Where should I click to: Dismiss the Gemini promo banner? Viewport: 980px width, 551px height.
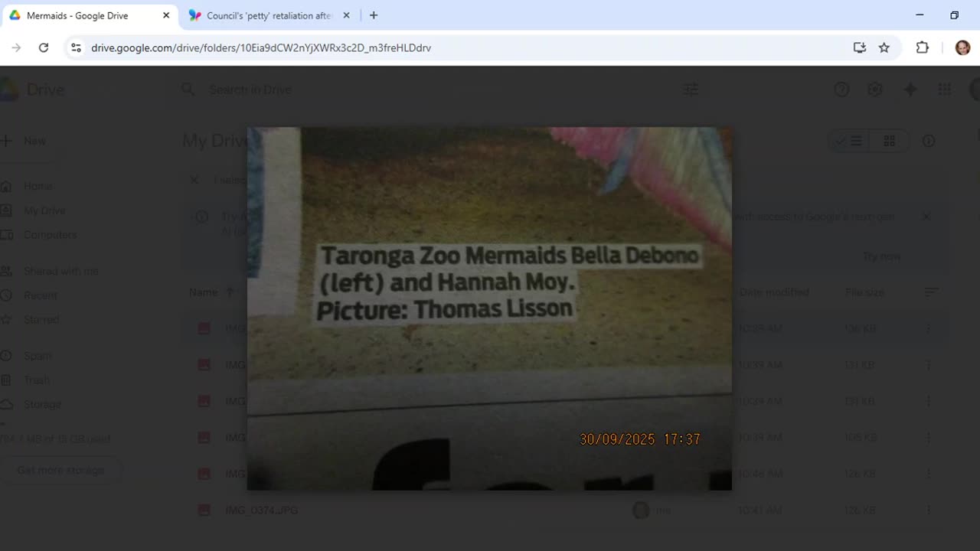coord(926,217)
